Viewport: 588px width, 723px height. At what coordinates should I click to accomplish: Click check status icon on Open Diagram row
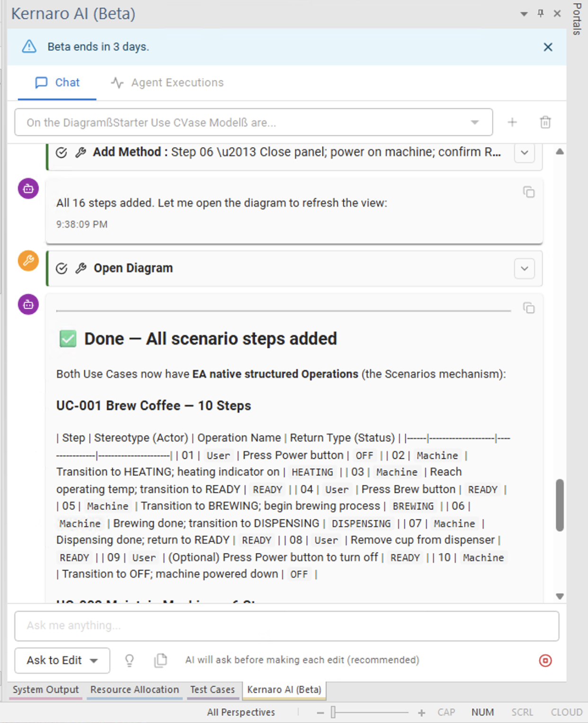[62, 269]
